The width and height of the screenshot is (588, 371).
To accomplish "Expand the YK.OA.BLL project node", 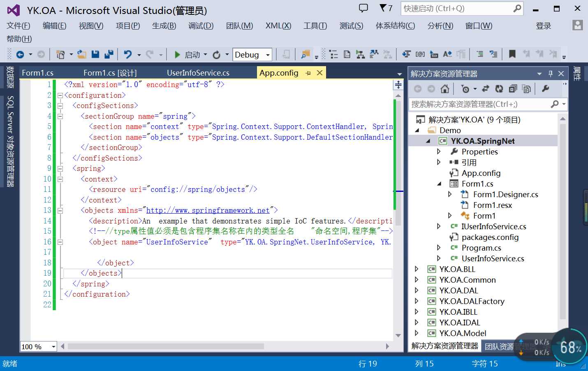I will pyautogui.click(x=417, y=269).
